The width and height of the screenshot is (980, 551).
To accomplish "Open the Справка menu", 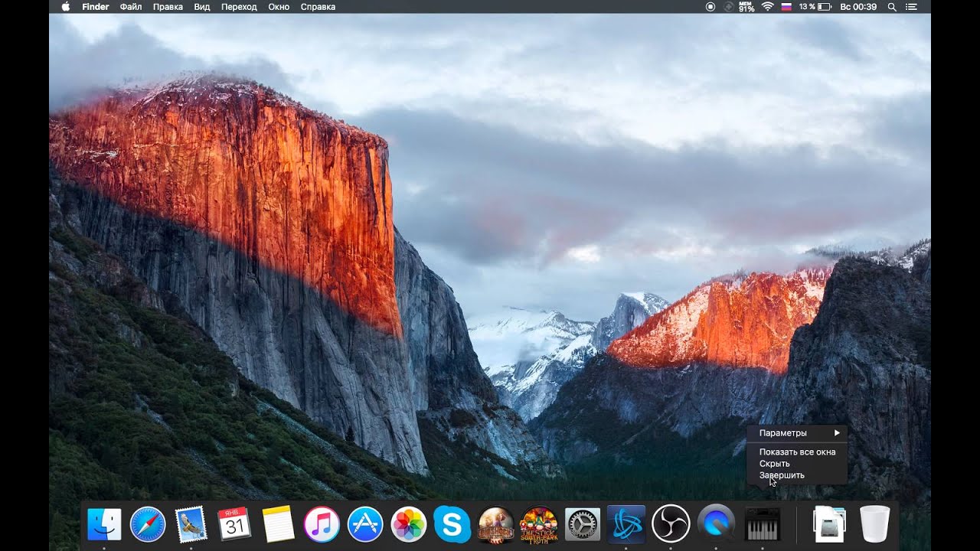I will pos(318,6).
